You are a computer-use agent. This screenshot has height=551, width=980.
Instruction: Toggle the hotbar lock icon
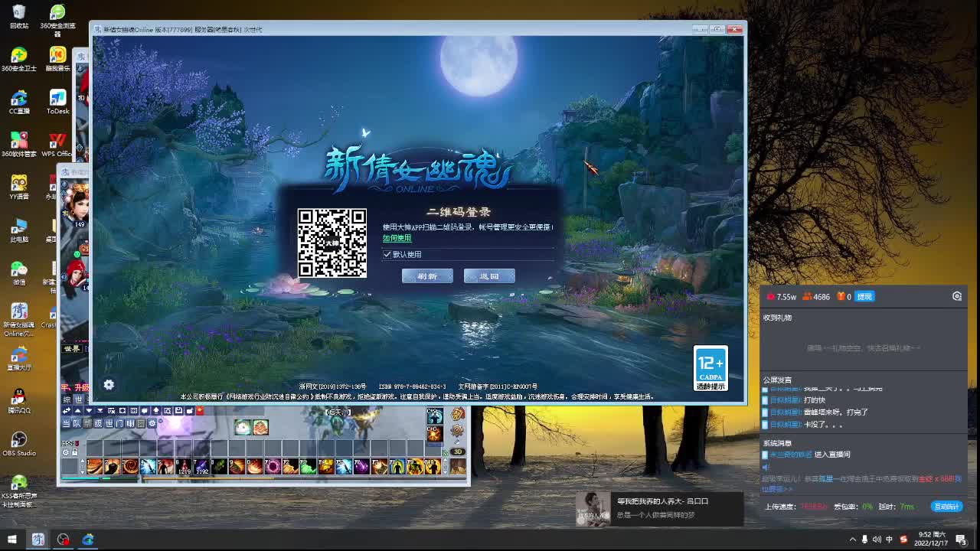coord(74,452)
